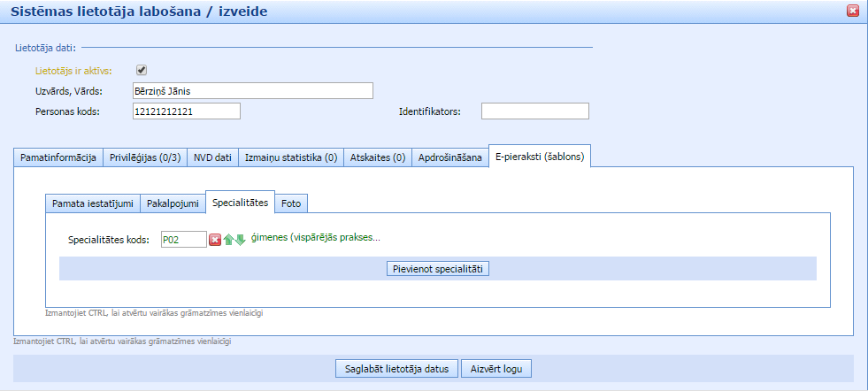
Task: Move specialty up with green up arrow
Action: coord(228,240)
